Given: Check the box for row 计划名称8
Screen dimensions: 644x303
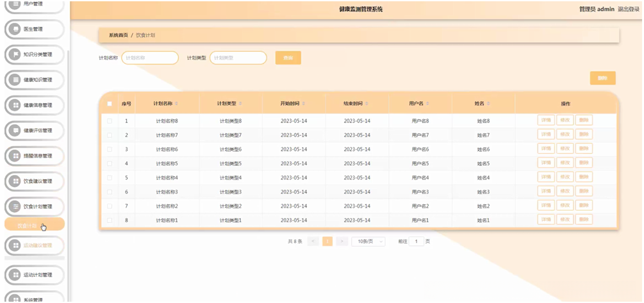Looking at the screenshot, I should click(x=110, y=121).
